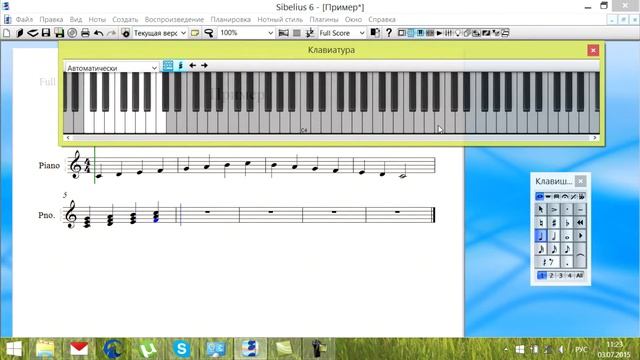The height and width of the screenshot is (360, 640).
Task: Open the Планировка menu
Action: (x=231, y=19)
